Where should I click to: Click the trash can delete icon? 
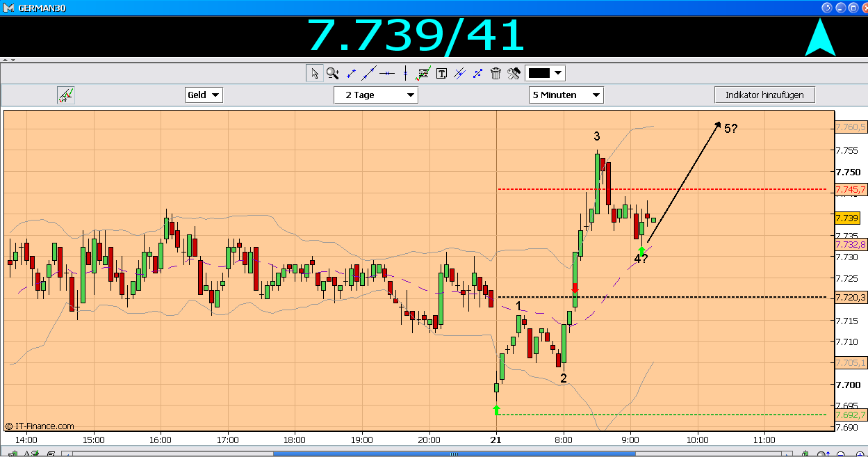point(496,73)
